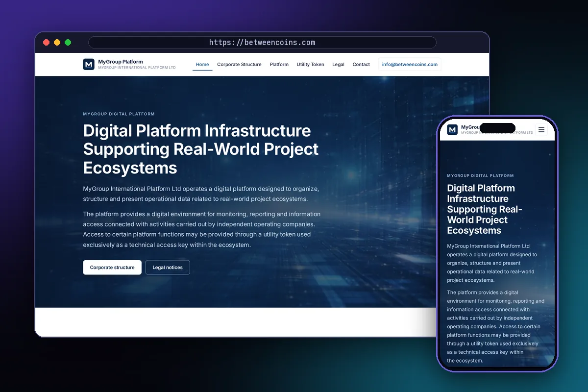Click the yellow minimize dot of browser window
588x392 pixels.
[x=57, y=43]
